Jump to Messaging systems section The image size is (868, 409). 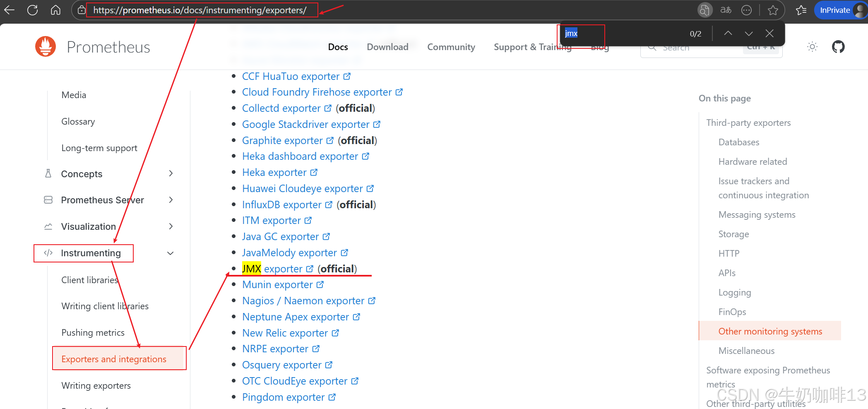tap(757, 214)
